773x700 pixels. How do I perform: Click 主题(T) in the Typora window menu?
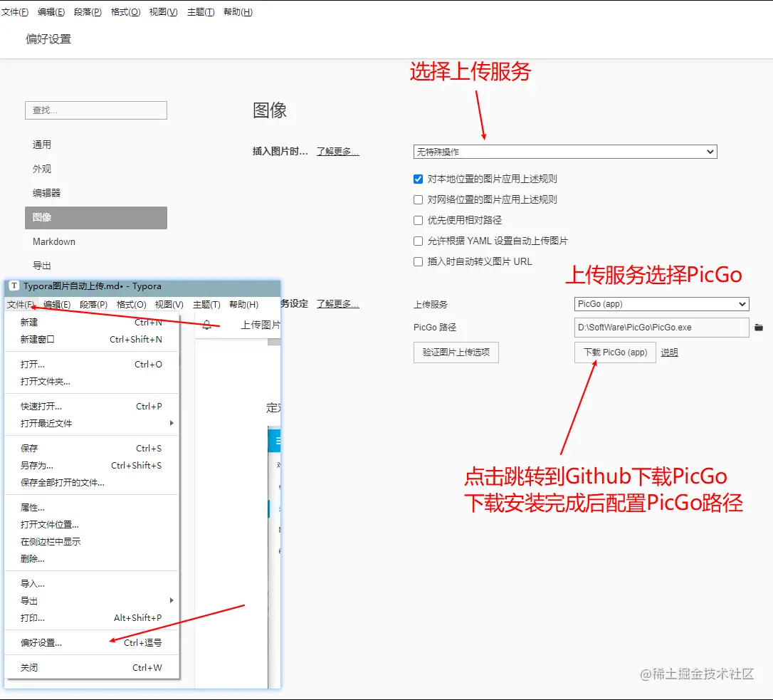(206, 304)
